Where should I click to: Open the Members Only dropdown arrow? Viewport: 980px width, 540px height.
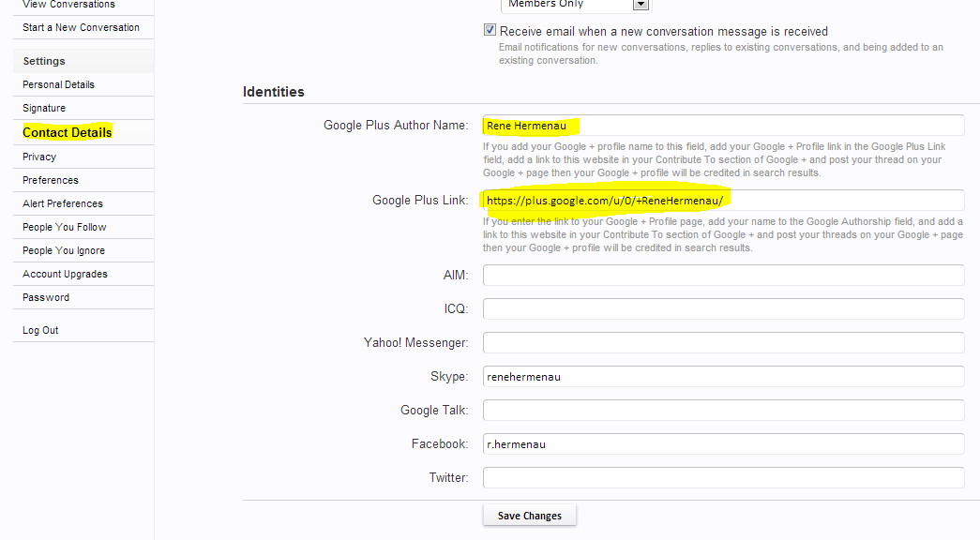(641, 5)
